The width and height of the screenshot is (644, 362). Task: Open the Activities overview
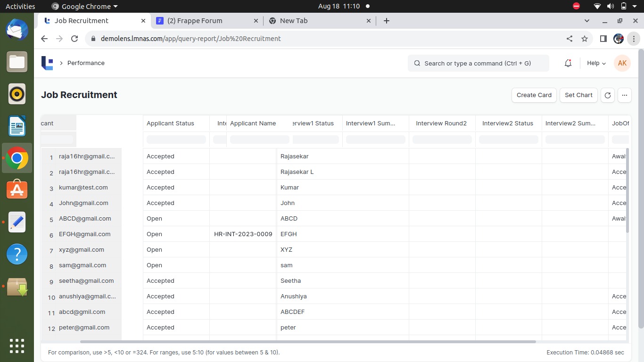coord(20,6)
